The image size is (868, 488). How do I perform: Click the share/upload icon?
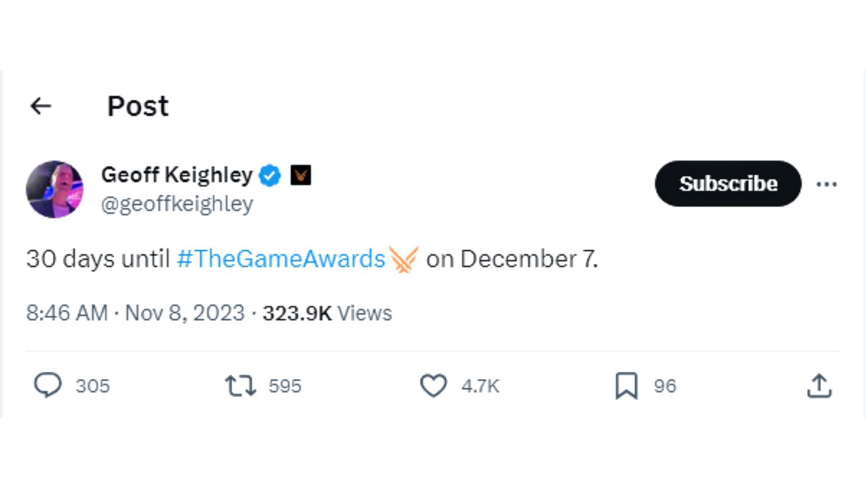(x=820, y=385)
